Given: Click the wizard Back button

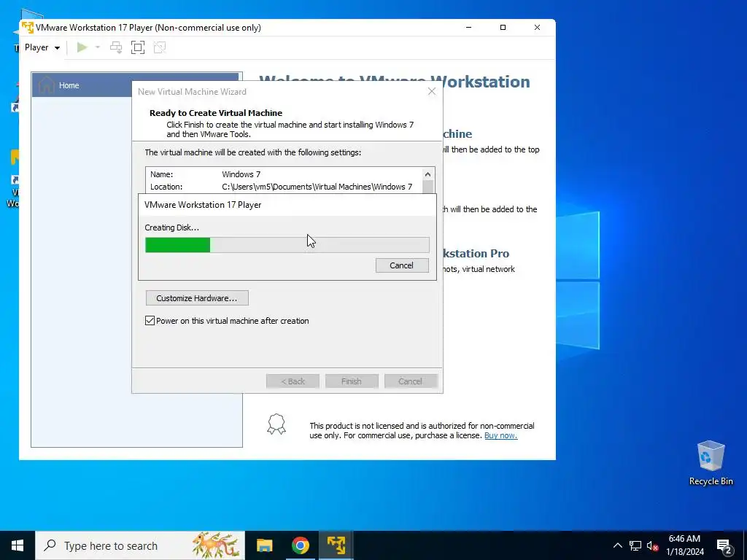Looking at the screenshot, I should (293, 381).
